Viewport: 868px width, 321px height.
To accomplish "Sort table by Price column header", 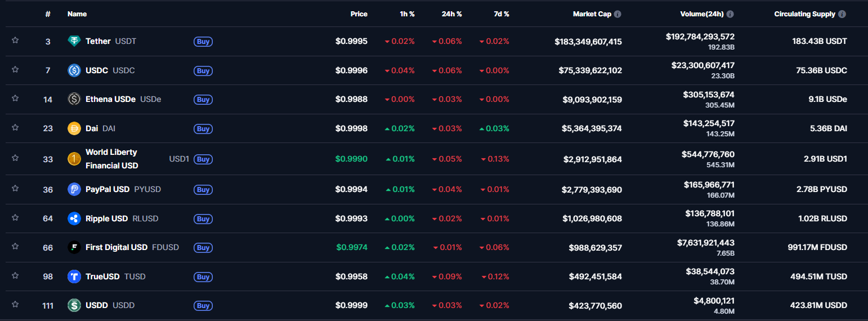I will (x=359, y=14).
